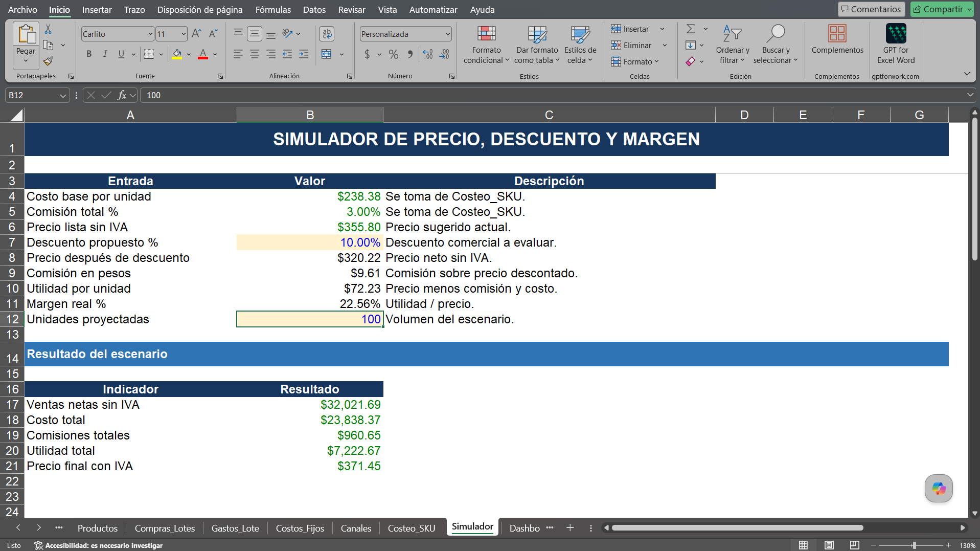Click the Pegar clipboard icon
Screen dimensions: 980x551
coord(26,34)
